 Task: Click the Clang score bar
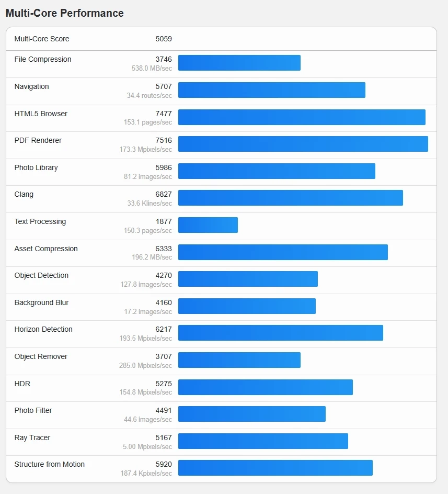290,198
